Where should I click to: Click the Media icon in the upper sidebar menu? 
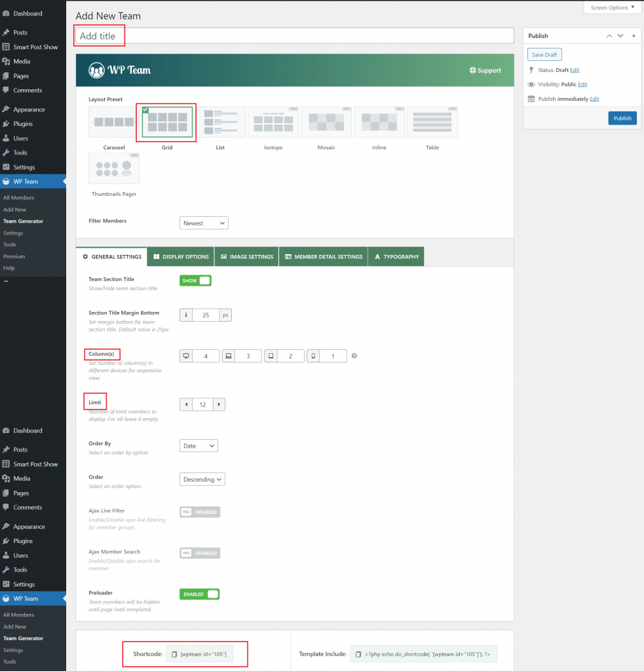[x=6, y=61]
